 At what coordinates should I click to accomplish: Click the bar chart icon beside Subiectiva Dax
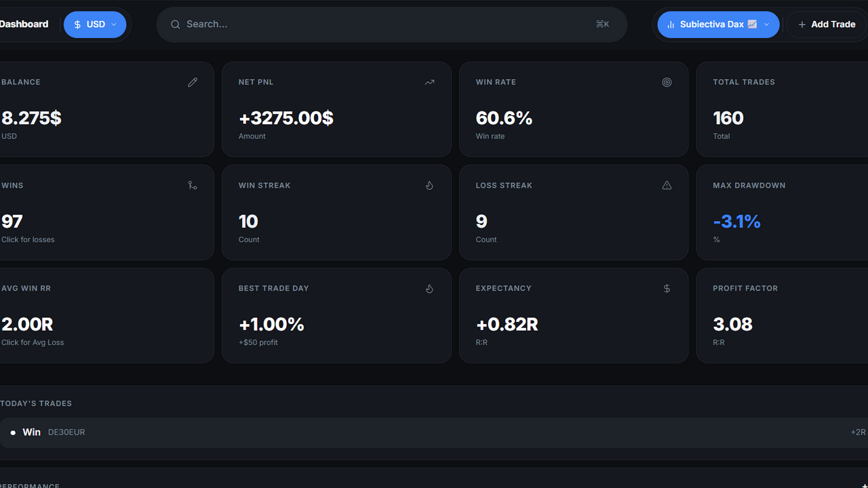(671, 24)
